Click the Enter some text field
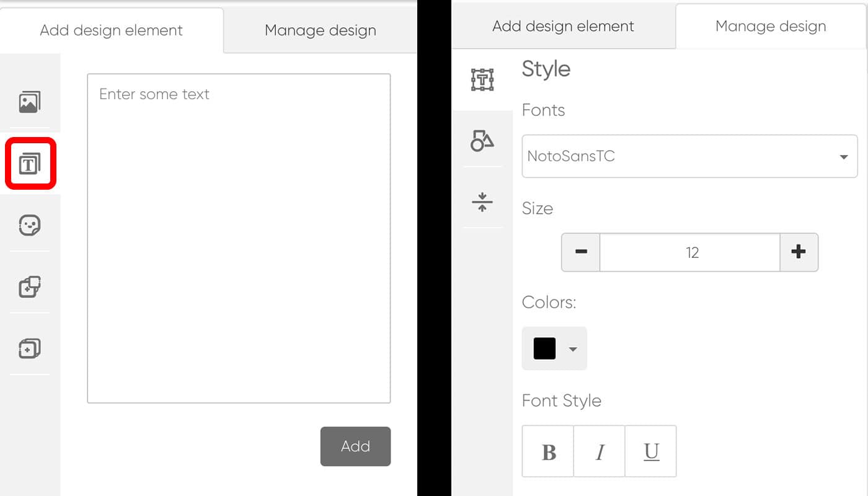This screenshot has height=496, width=868. pyautogui.click(x=239, y=238)
